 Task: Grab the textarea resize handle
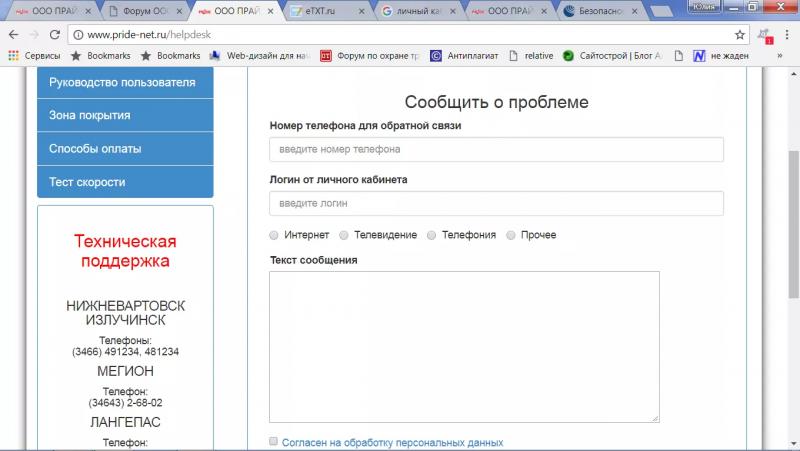pos(655,418)
